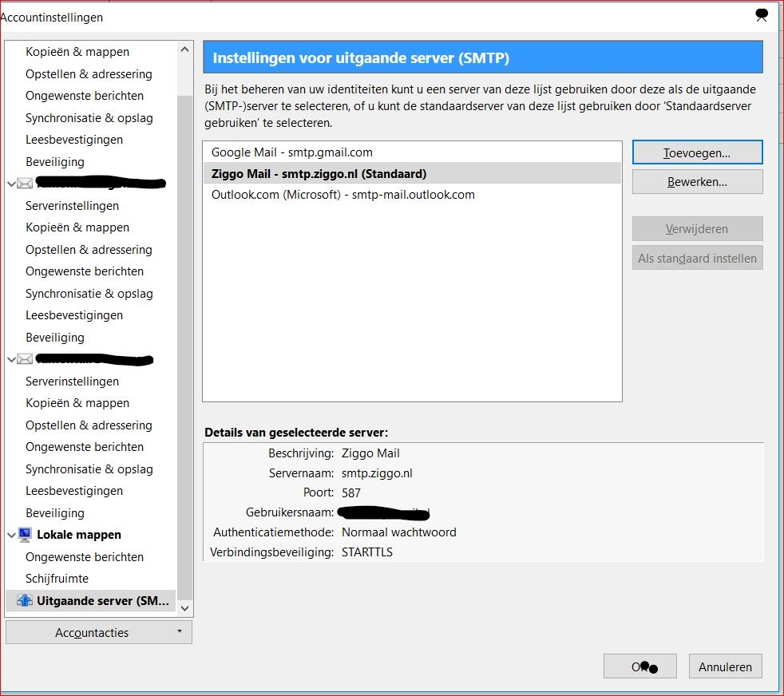Screen dimensions: 784x696
Task: Click sidebar scrollbar down arrow
Action: pyautogui.click(x=185, y=608)
